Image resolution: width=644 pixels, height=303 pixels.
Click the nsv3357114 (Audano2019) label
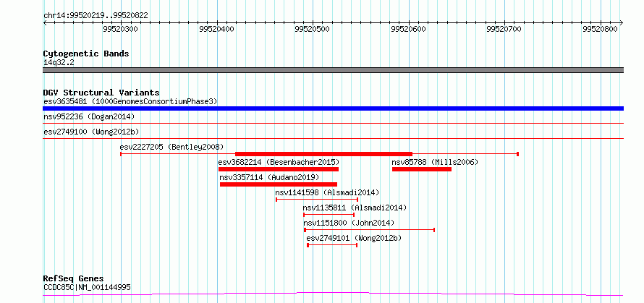pyautogui.click(x=269, y=177)
